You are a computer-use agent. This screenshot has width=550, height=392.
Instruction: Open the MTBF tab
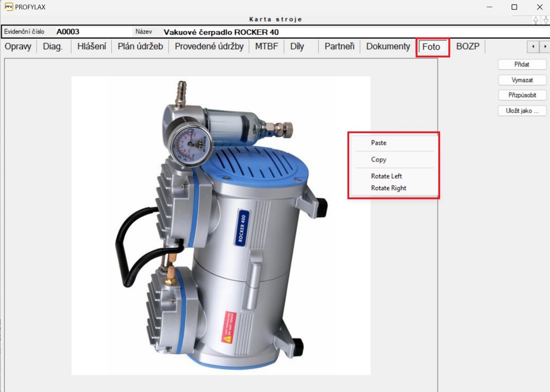(x=267, y=46)
